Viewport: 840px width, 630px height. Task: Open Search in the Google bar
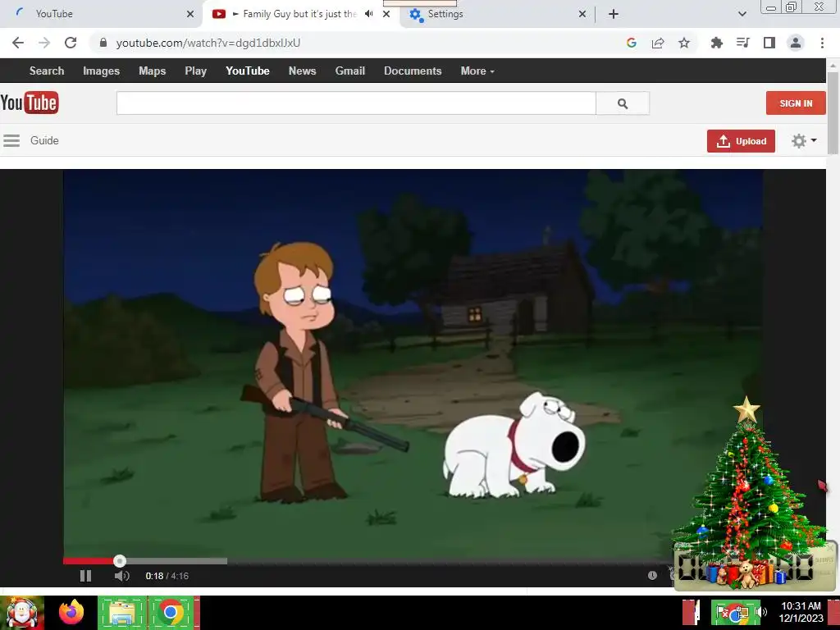(47, 71)
